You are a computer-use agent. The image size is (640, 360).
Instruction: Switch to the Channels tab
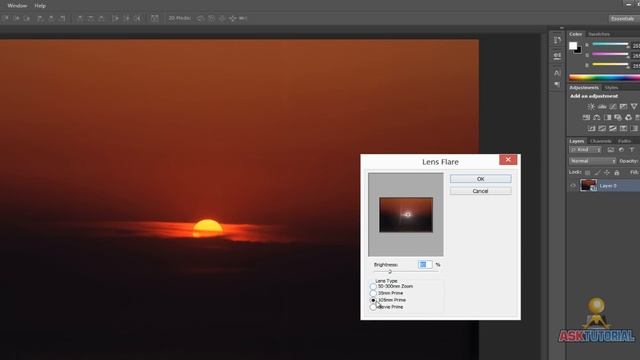[601, 141]
